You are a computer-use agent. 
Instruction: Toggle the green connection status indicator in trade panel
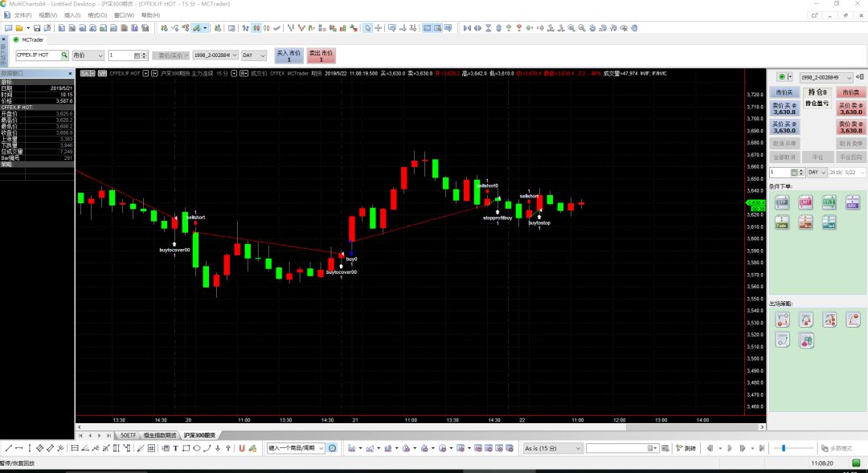pos(782,77)
